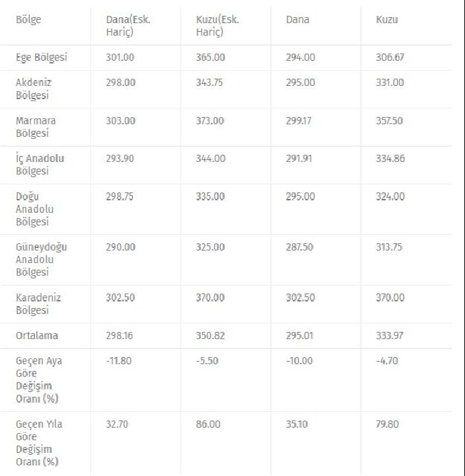The width and height of the screenshot is (465, 476).
Task: Select the 79.80 yearly change value
Action: point(387,424)
